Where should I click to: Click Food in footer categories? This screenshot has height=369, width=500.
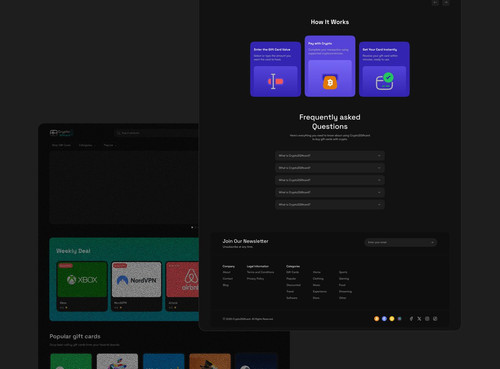[x=342, y=285]
